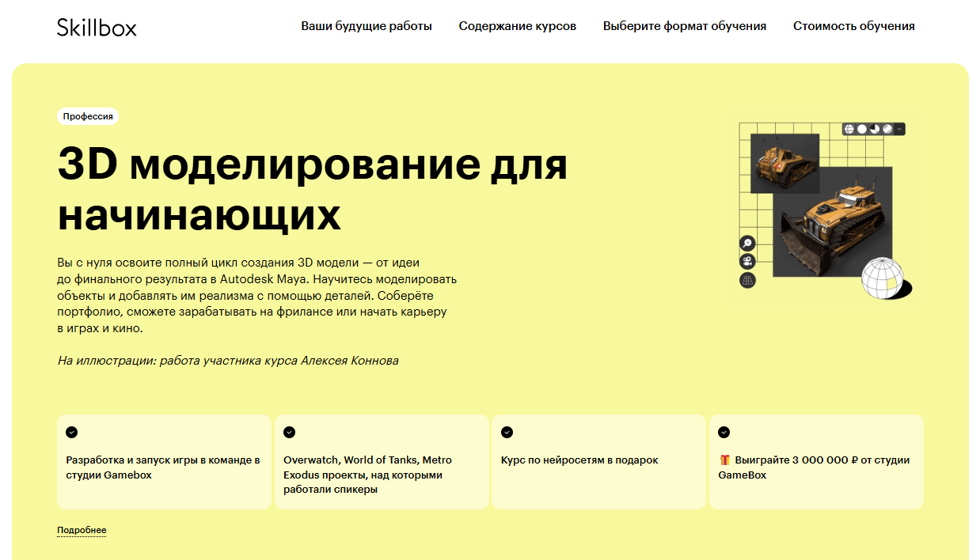Expand the shading options dropdown chevron
Image resolution: width=980 pixels, height=560 pixels.
pos(899,129)
